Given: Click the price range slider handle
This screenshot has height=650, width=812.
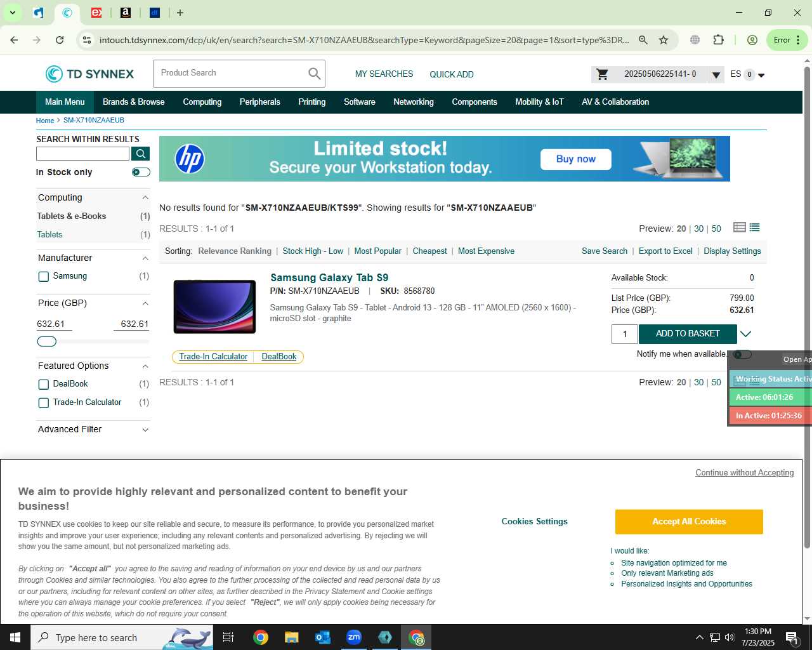Looking at the screenshot, I should (x=47, y=342).
